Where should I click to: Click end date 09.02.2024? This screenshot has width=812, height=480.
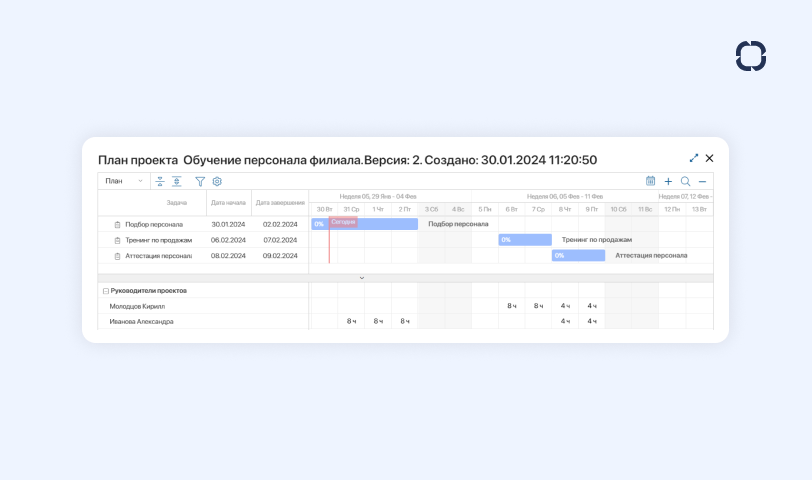coord(280,256)
